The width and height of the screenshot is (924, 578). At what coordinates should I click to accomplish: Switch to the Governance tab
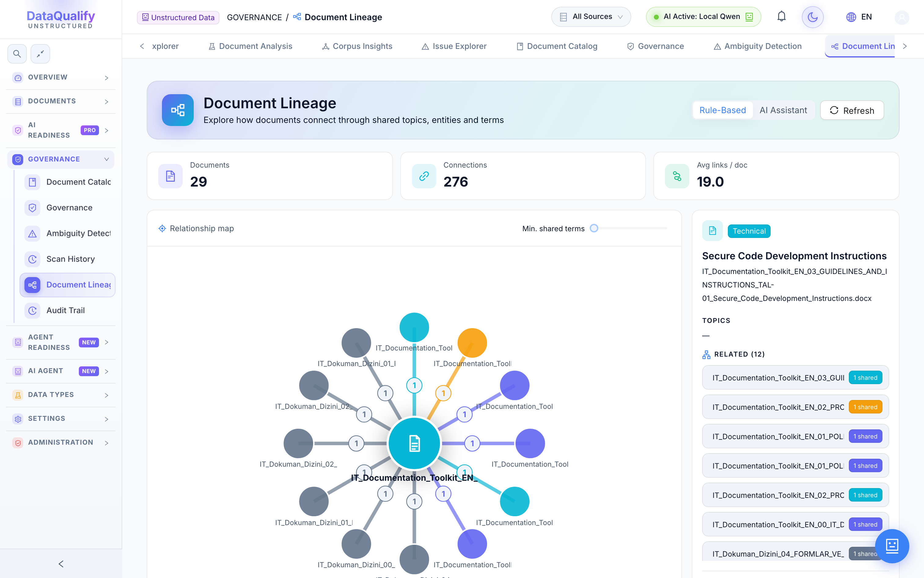(655, 46)
